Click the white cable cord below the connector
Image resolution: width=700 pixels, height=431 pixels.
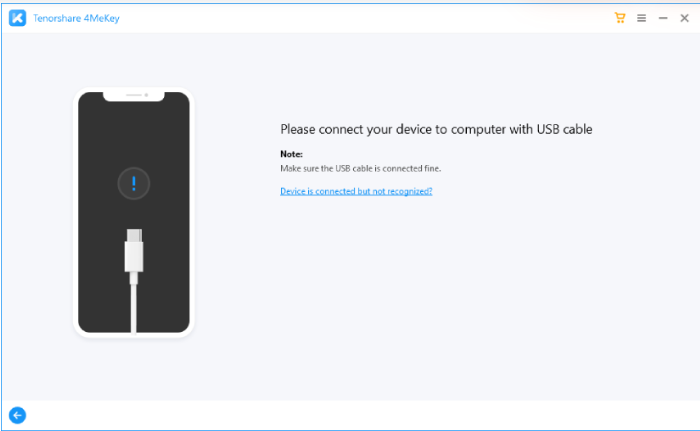click(133, 308)
